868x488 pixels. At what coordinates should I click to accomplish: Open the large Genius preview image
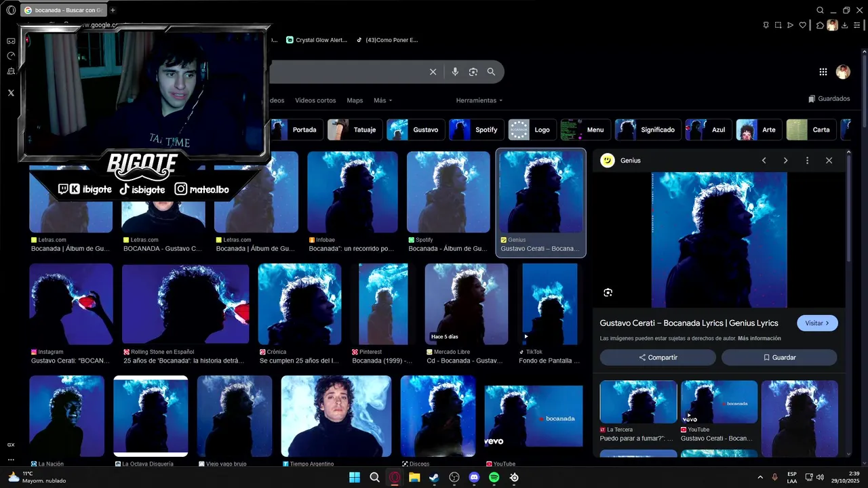[719, 240]
